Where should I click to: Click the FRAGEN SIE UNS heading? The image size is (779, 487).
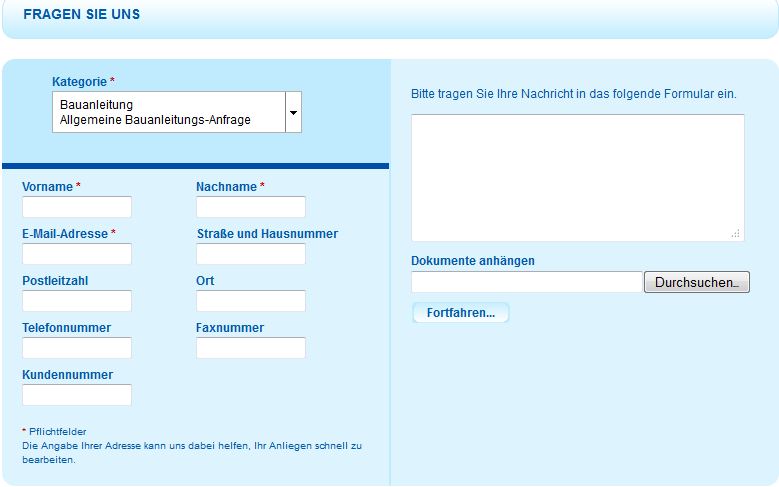point(81,15)
